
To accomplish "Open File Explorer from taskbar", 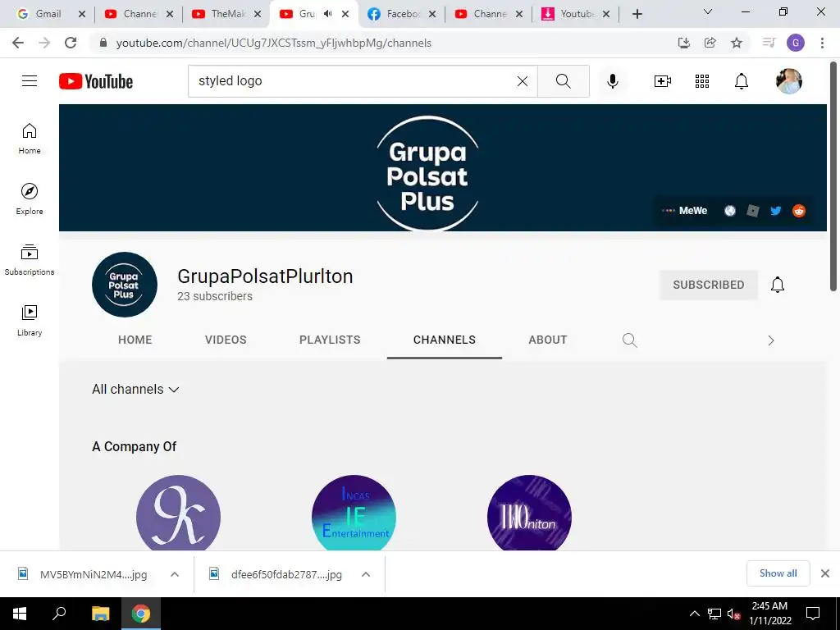I will click(x=100, y=614).
